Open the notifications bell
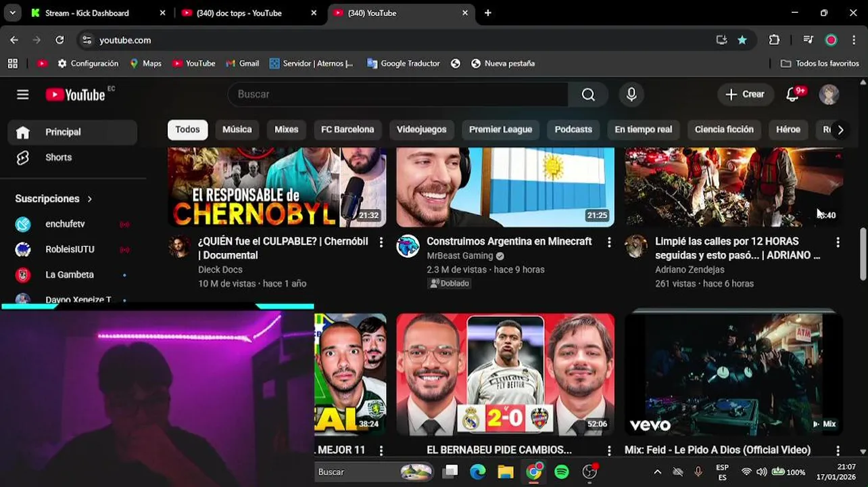 coord(793,95)
